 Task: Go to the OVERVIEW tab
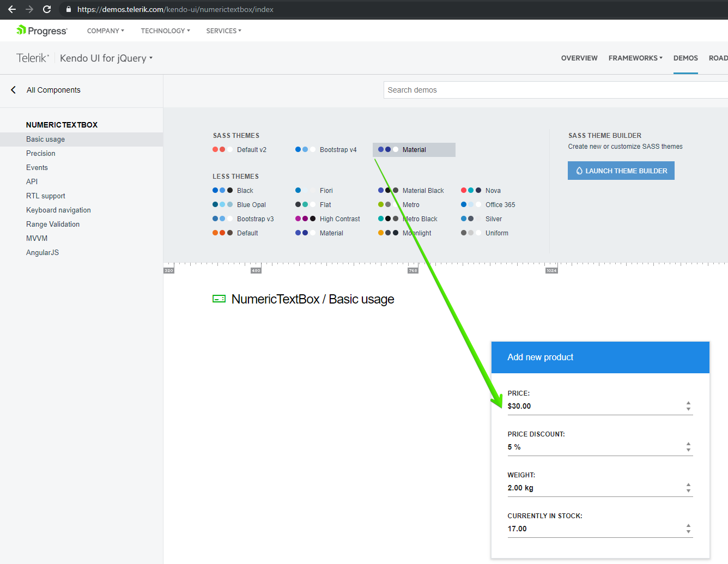click(579, 58)
